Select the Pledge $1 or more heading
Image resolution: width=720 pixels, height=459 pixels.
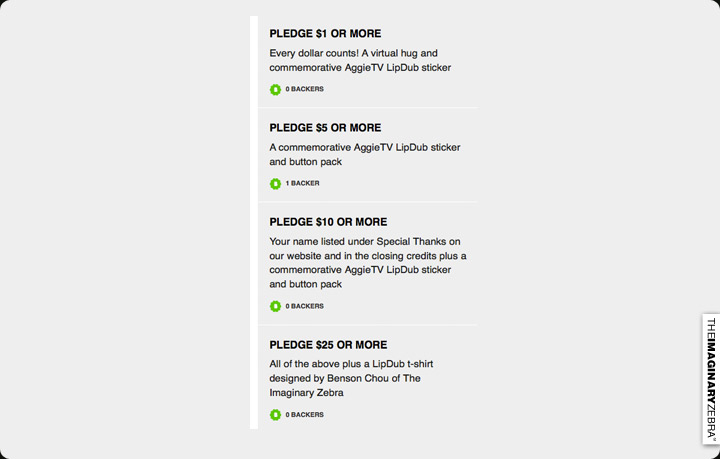click(x=325, y=34)
